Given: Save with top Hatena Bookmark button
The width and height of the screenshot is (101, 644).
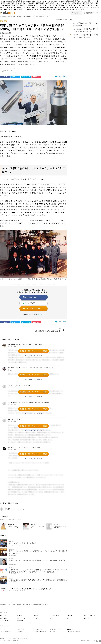Looking at the screenshot, I should (x=26, y=77).
